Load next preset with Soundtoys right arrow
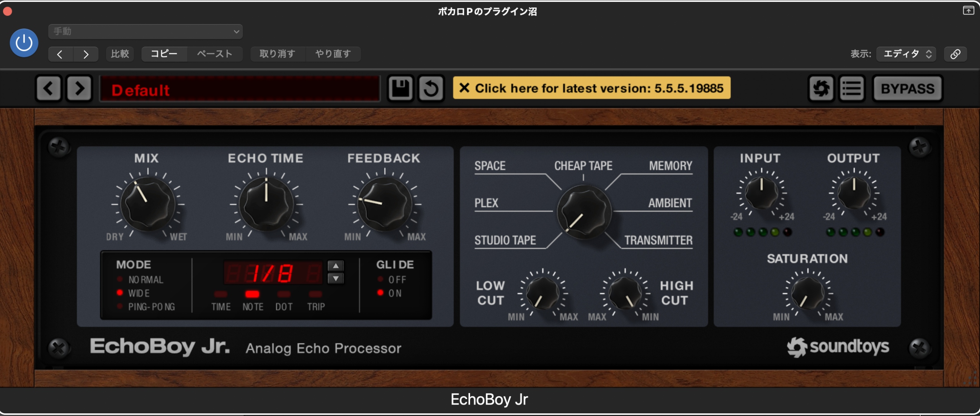The width and height of the screenshot is (980, 416). click(x=79, y=88)
